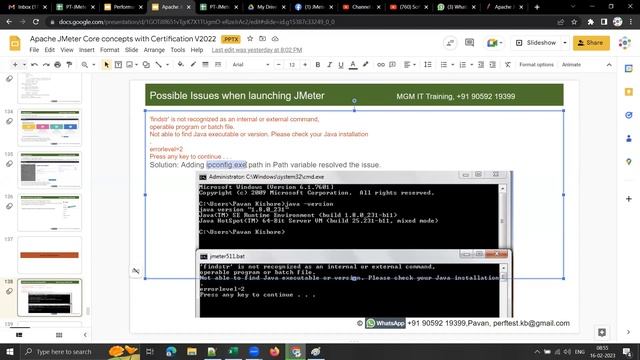Click the border color pencil
Viewport: 640px width, 360px height.
pyautogui.click(x=193, y=64)
